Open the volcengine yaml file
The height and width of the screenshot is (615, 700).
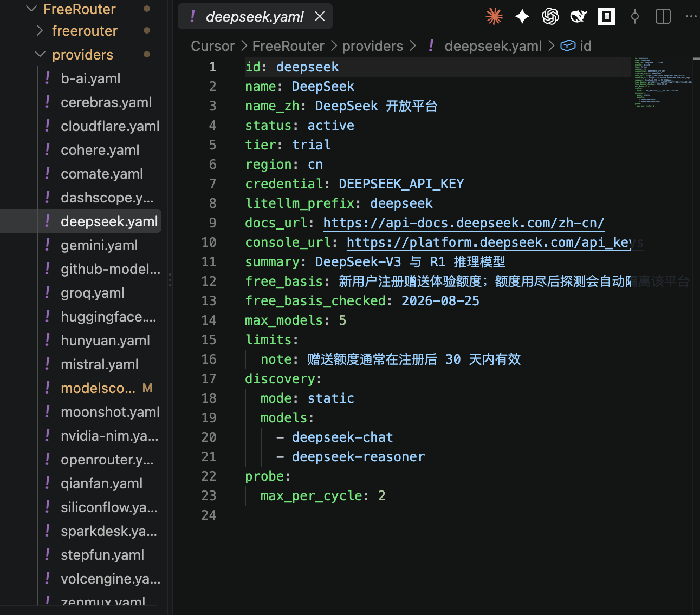111,579
